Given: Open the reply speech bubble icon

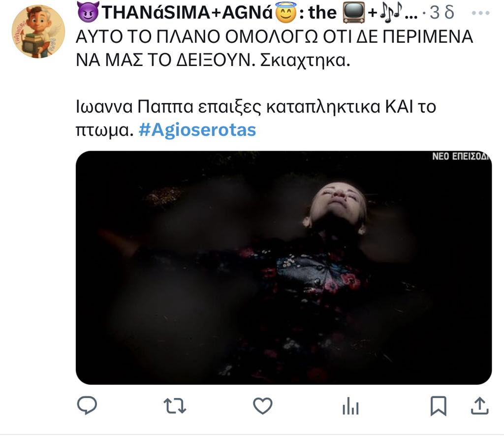Looking at the screenshot, I should [x=87, y=405].
